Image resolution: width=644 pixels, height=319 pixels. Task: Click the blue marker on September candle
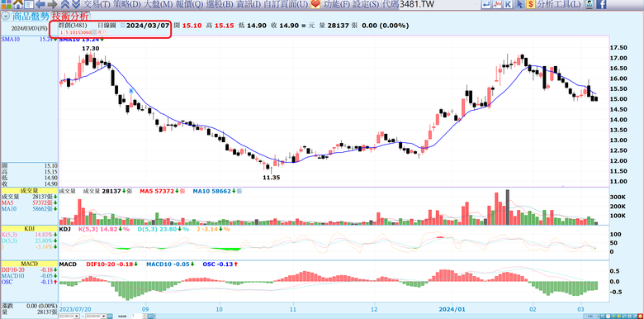click(x=131, y=91)
